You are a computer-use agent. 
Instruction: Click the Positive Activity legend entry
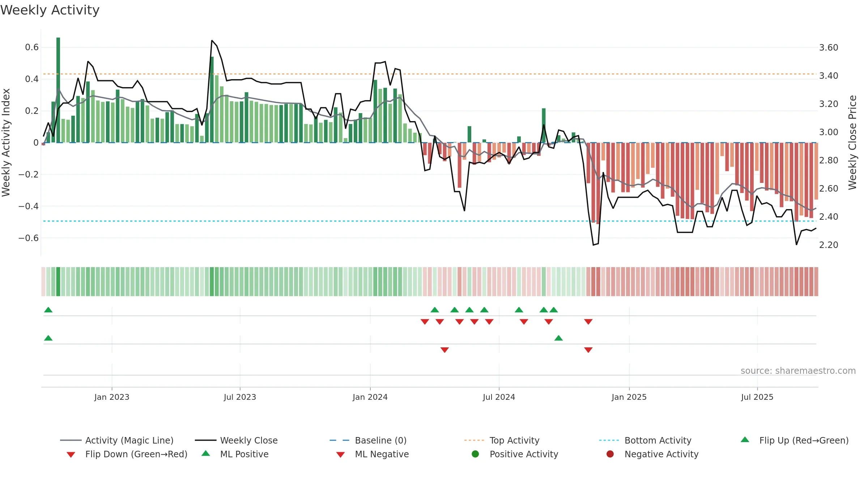[515, 454]
